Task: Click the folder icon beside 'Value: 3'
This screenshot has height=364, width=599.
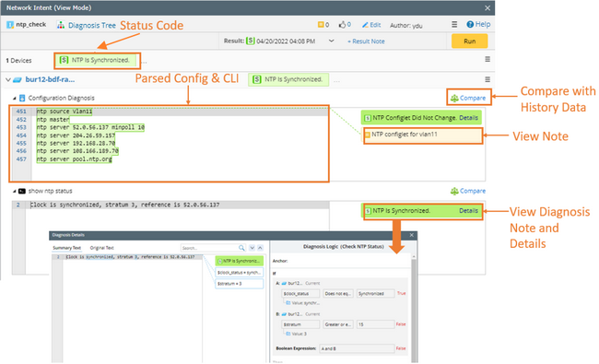Action: pyautogui.click(x=288, y=334)
